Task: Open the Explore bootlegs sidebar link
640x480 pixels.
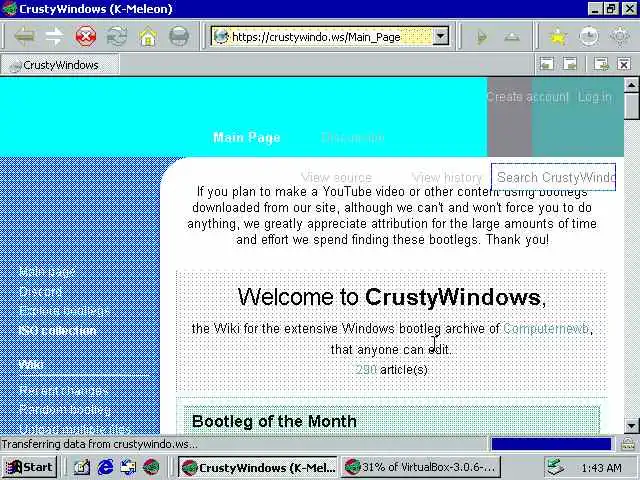Action: (64, 311)
